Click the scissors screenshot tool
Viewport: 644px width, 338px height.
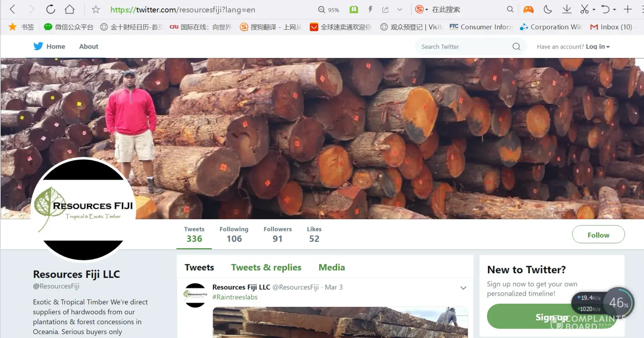(585, 10)
